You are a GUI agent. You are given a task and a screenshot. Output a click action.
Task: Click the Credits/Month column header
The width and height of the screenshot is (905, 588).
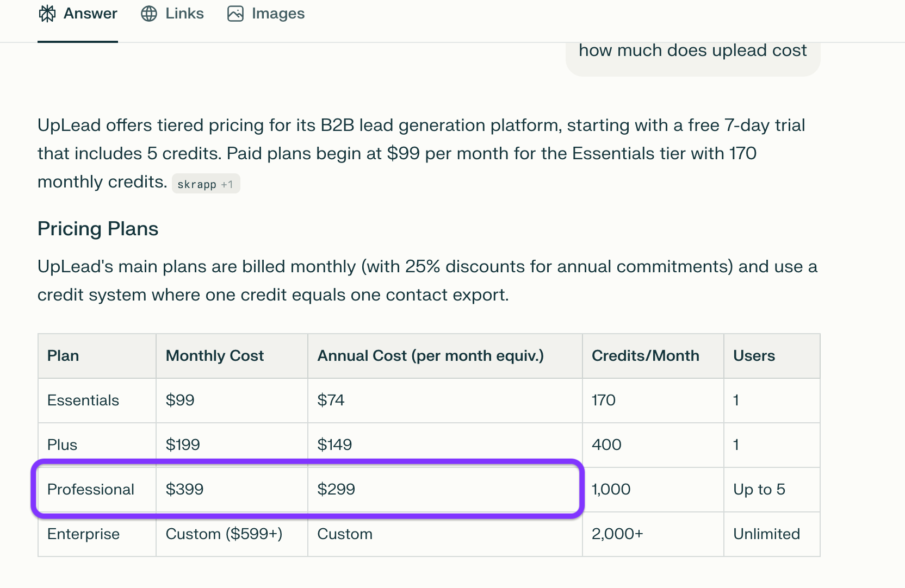point(645,356)
